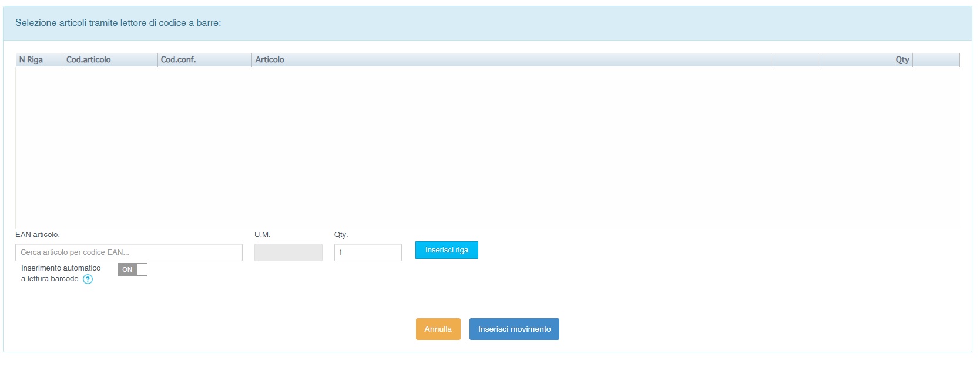Click the 'EAN articolo:' label
The height and width of the screenshot is (370, 980).
tap(38, 235)
